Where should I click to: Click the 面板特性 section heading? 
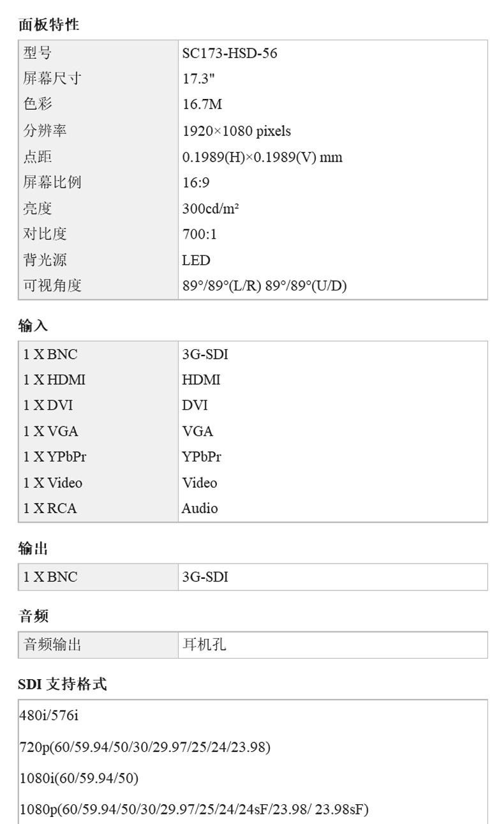pos(48,25)
